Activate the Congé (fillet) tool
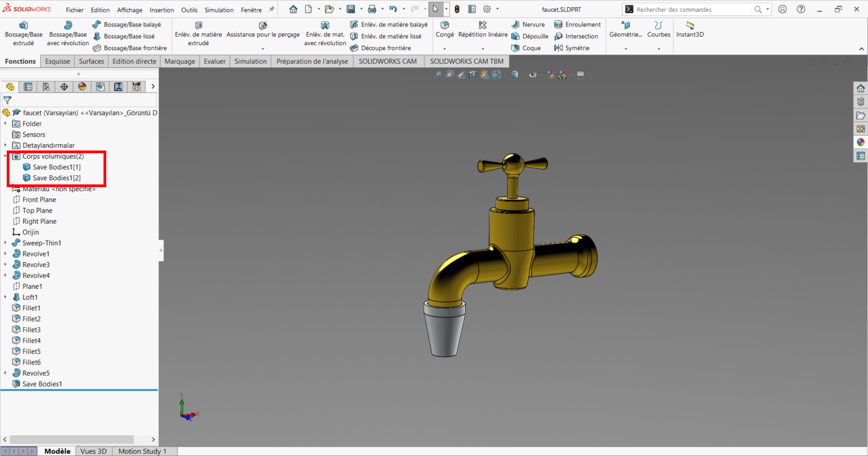Screen dimensions: 868x456 pyautogui.click(x=445, y=29)
